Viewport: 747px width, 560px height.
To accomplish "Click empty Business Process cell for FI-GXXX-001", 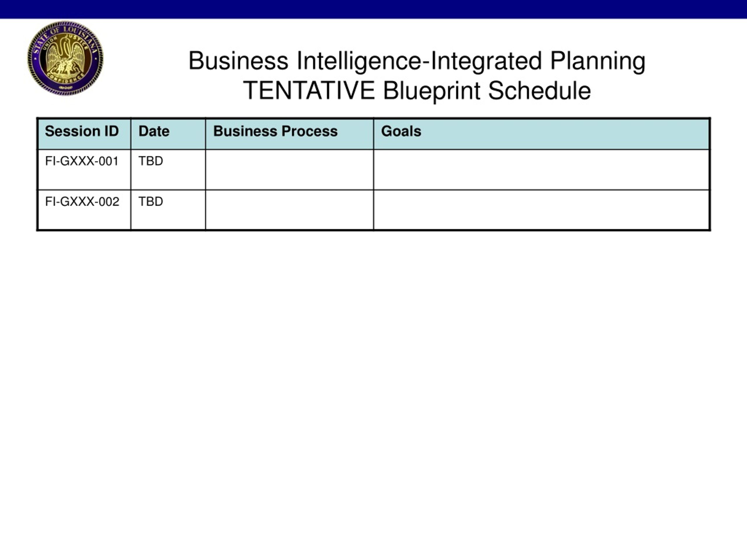I will (x=289, y=169).
